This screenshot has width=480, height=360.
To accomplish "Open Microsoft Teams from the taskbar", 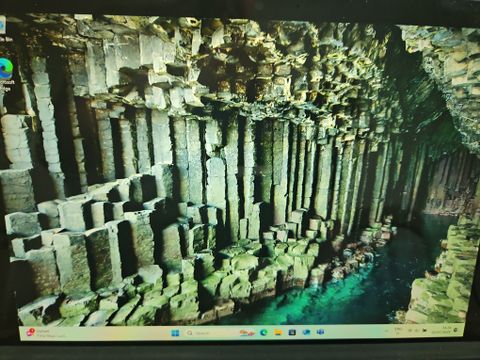I will click(x=320, y=332).
